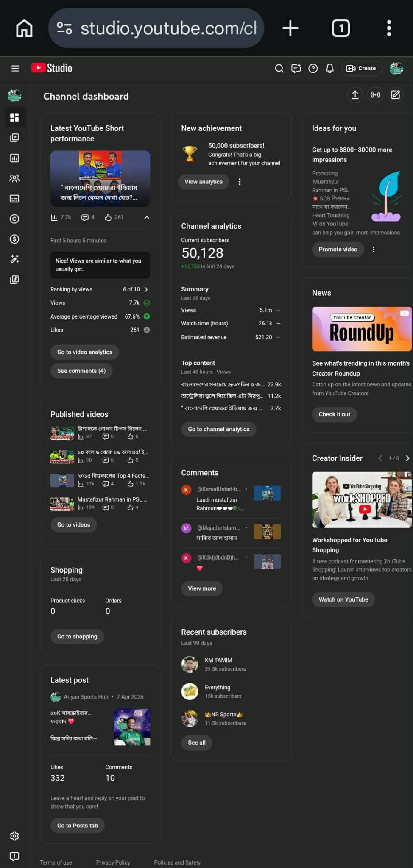This screenshot has width=413, height=868.
Task: Open Policies and Safety link
Action: [x=177, y=862]
